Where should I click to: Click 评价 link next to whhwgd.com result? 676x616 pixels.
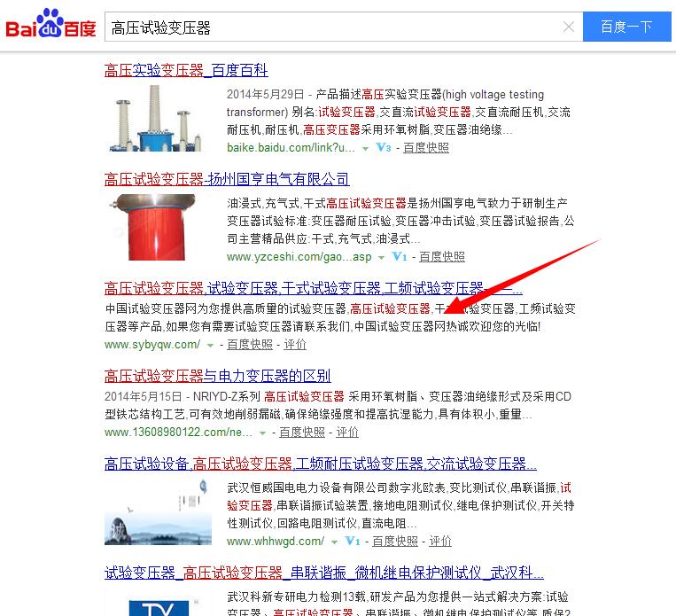click(x=440, y=541)
